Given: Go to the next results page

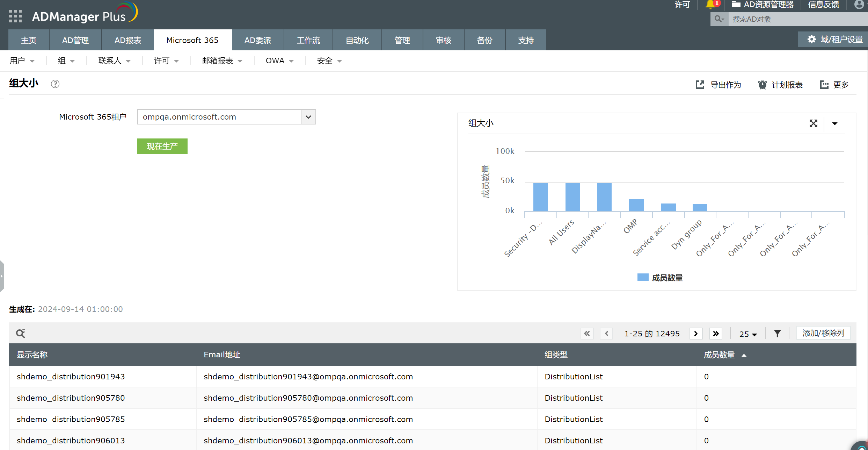Looking at the screenshot, I should (x=696, y=334).
